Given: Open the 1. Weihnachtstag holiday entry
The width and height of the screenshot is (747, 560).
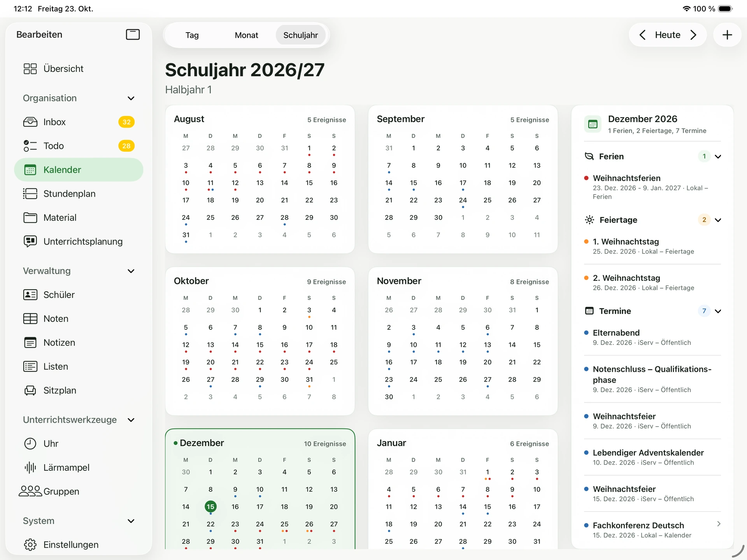Looking at the screenshot, I should tap(652, 246).
